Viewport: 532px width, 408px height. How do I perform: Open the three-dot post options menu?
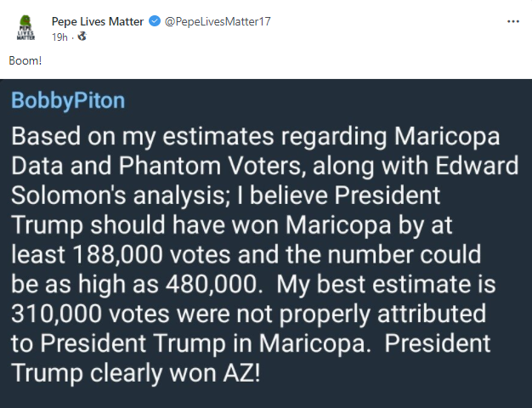512,21
